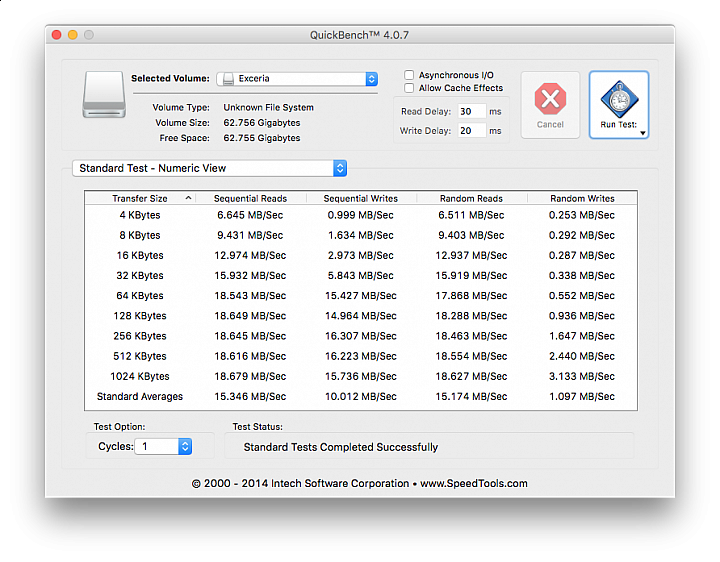Click the Sequential Writes column header
The width and height of the screenshot is (720, 562).
[x=361, y=198]
